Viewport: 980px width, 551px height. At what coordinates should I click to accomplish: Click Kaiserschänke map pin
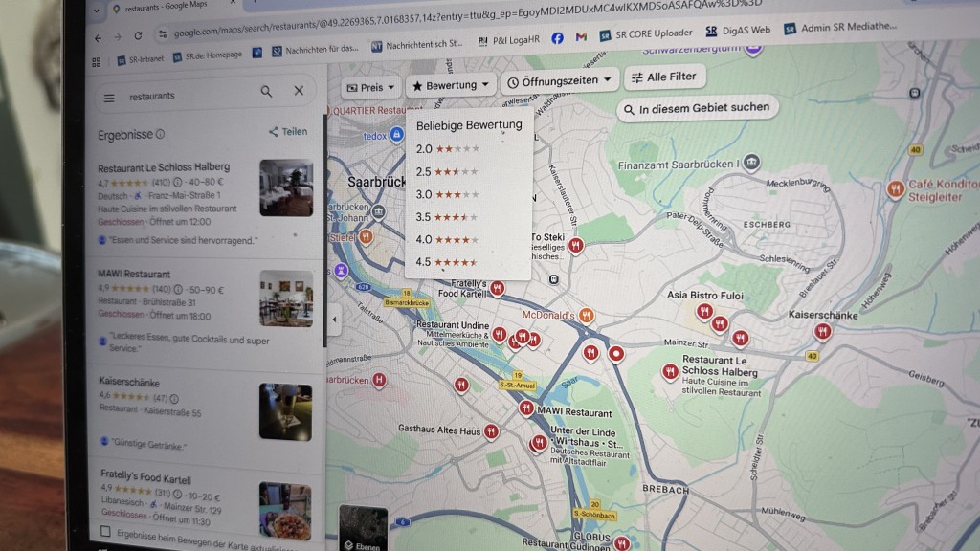click(x=822, y=331)
